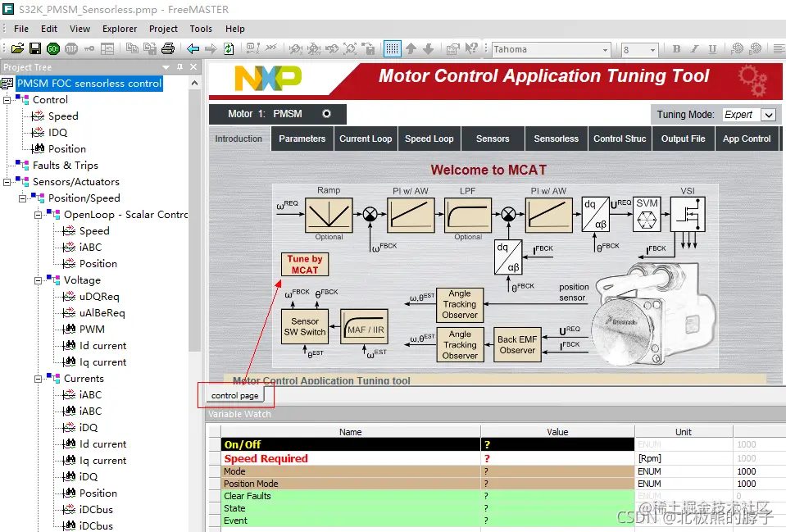Click the key icon in the toolbar
The image size is (786, 532).
pyautogui.click(x=89, y=48)
